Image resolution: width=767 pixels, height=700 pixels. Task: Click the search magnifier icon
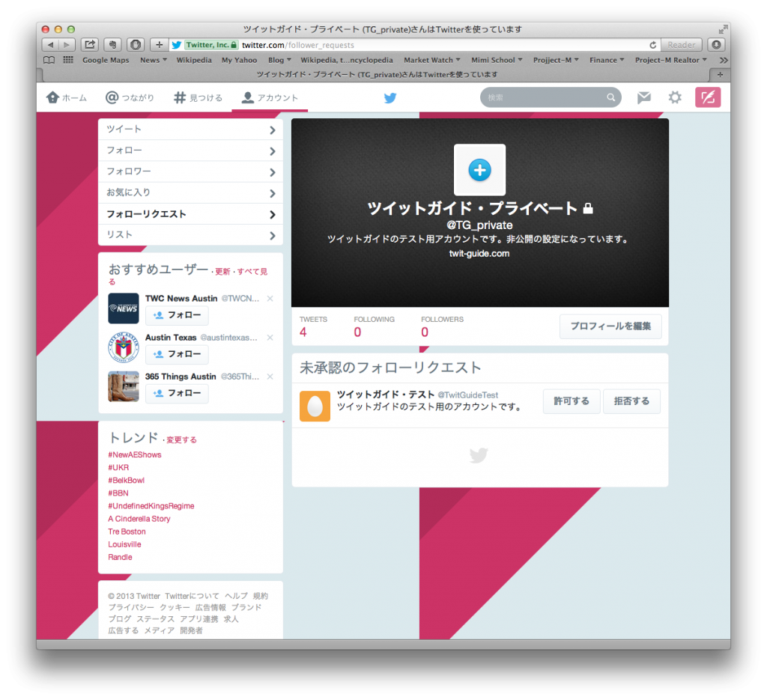pos(610,98)
